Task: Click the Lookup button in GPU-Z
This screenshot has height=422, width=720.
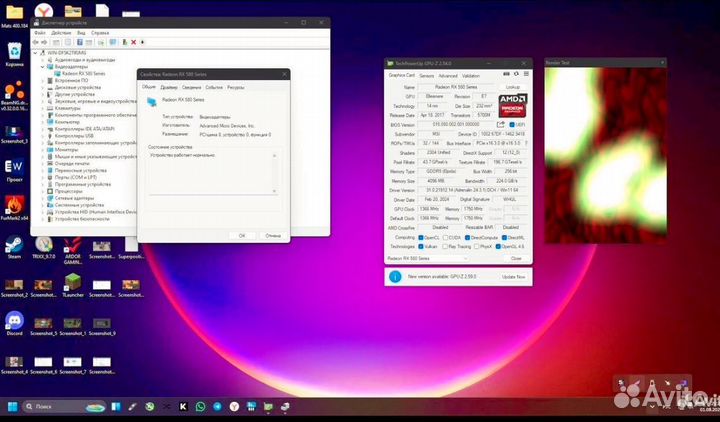Action: (512, 87)
